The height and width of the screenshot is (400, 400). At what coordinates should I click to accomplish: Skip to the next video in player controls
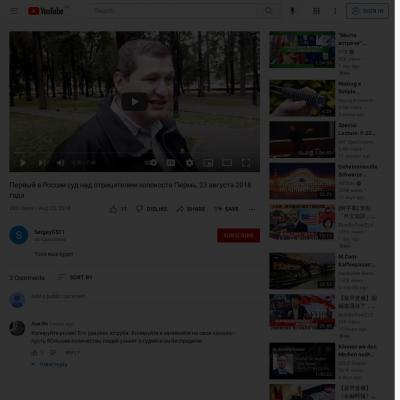click(x=42, y=163)
